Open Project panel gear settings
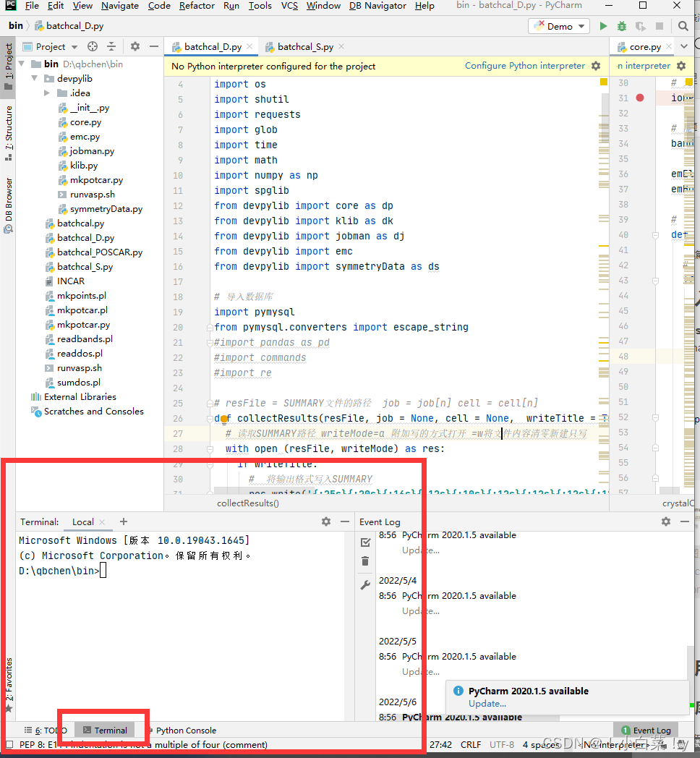This screenshot has width=700, height=758. [x=135, y=46]
